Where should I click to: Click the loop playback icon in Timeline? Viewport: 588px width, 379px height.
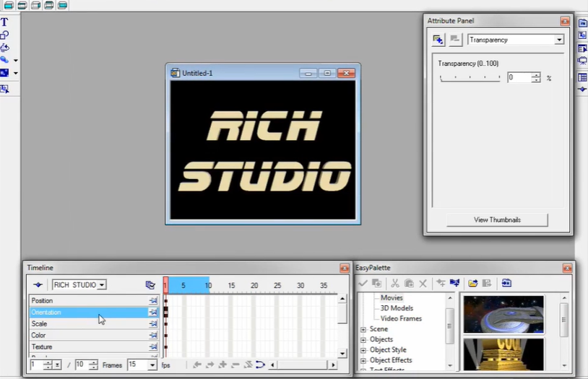pyautogui.click(x=260, y=365)
